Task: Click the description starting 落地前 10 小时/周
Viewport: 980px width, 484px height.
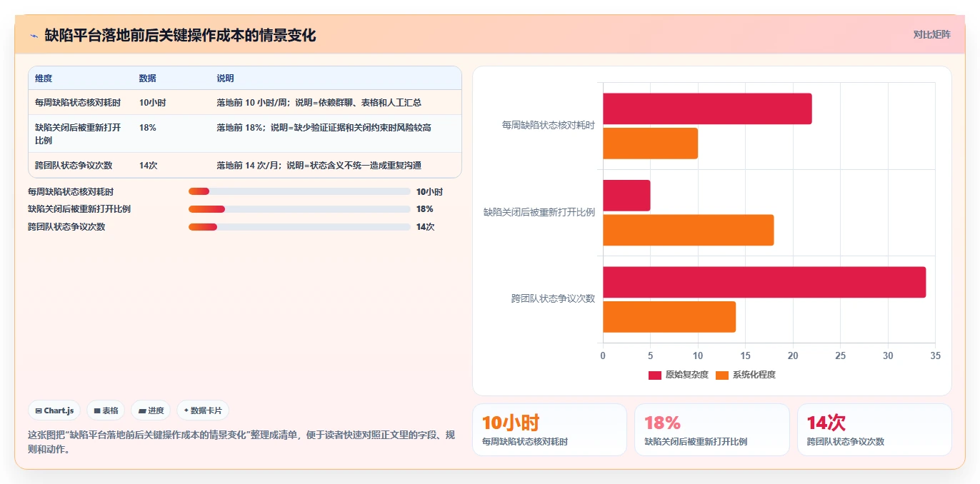Action: pyautogui.click(x=319, y=103)
